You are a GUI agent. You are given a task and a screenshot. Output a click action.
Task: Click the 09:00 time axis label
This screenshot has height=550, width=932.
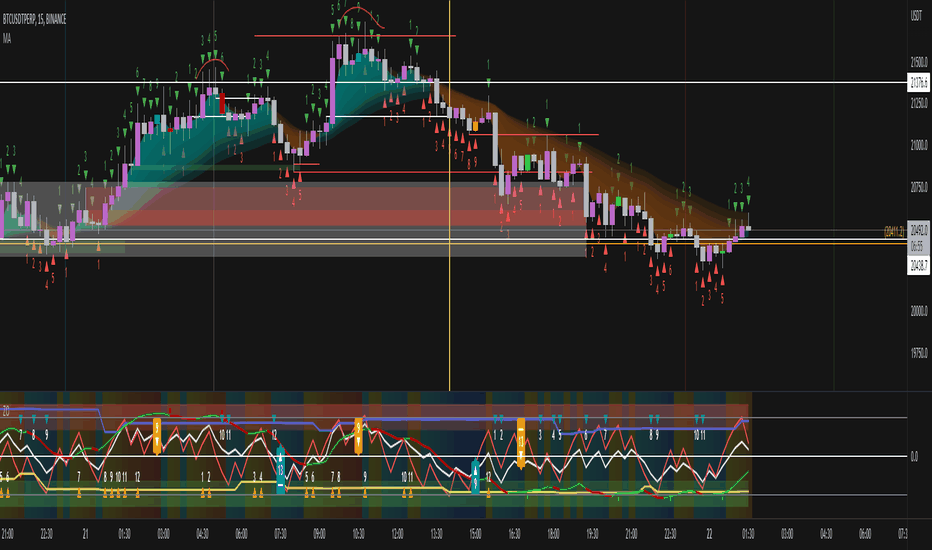point(319,534)
